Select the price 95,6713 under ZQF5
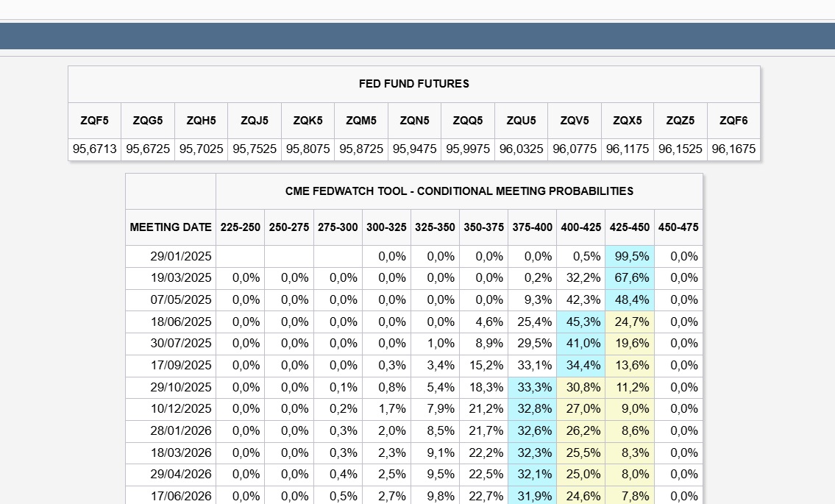 94,149
